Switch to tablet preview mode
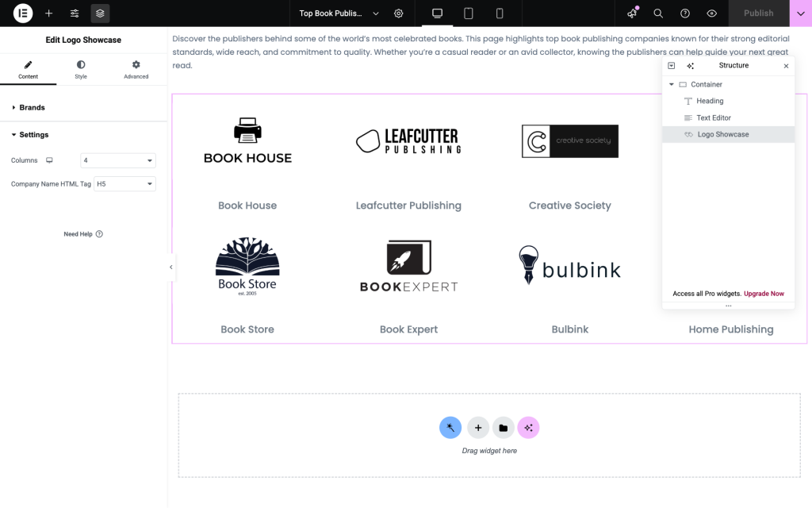 tap(468, 13)
